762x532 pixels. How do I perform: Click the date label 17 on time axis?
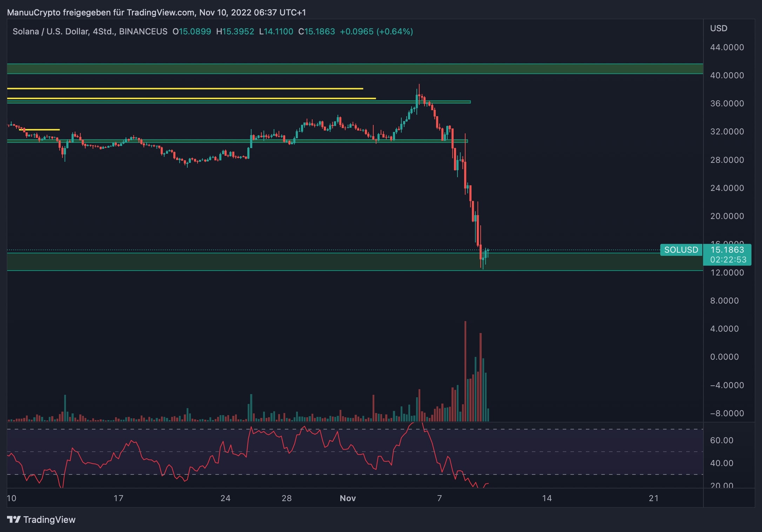pos(119,498)
